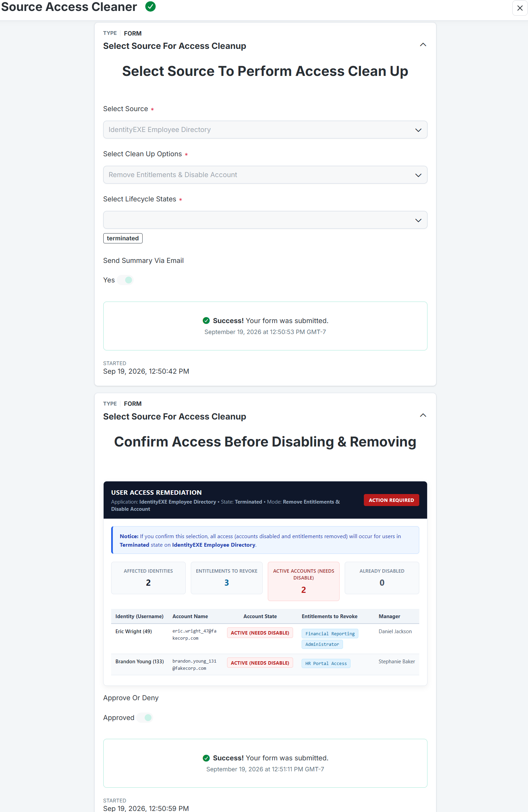Open the Select Source dropdown

tap(265, 130)
